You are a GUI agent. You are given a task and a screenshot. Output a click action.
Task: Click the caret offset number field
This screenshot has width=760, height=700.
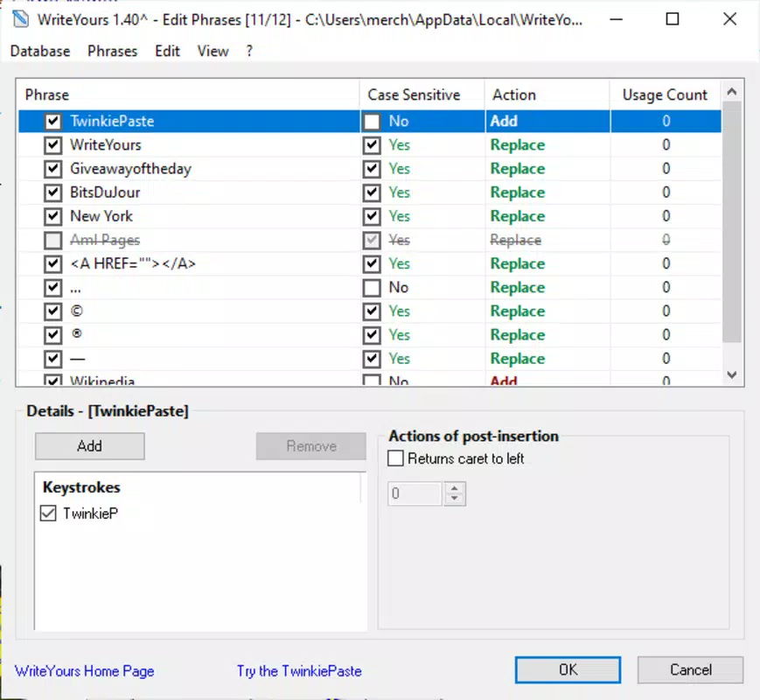(x=415, y=493)
